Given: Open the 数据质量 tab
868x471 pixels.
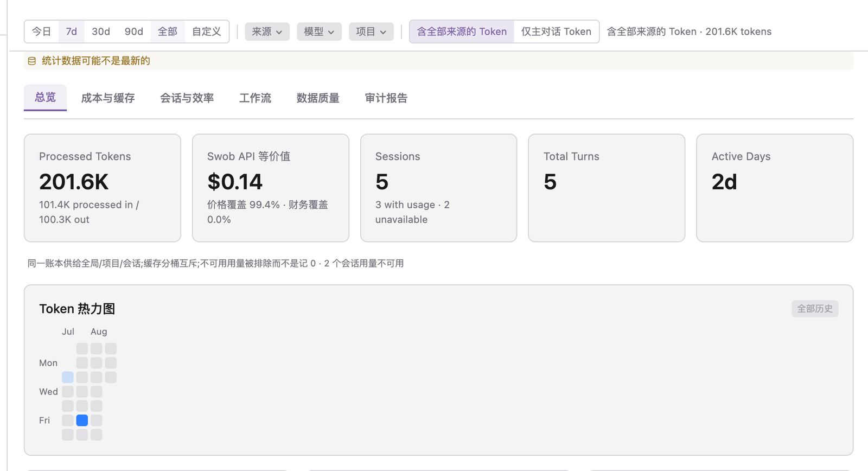Looking at the screenshot, I should 318,98.
